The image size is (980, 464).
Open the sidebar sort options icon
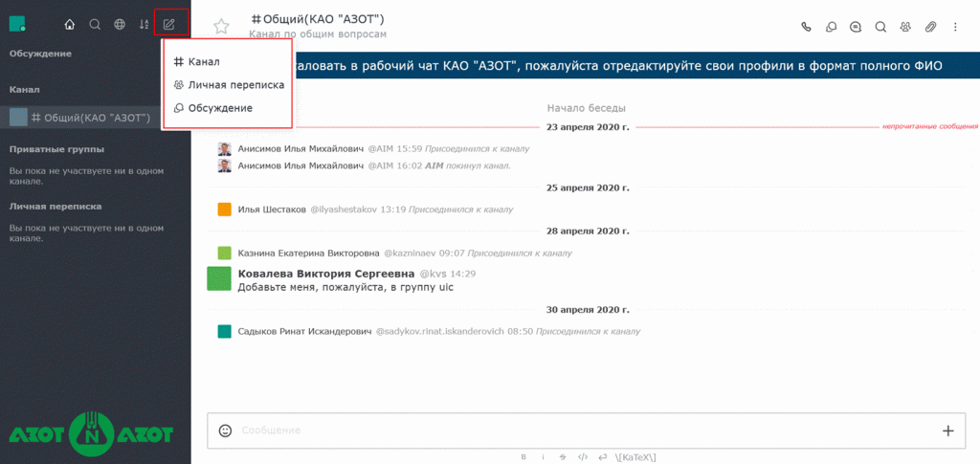145,25
